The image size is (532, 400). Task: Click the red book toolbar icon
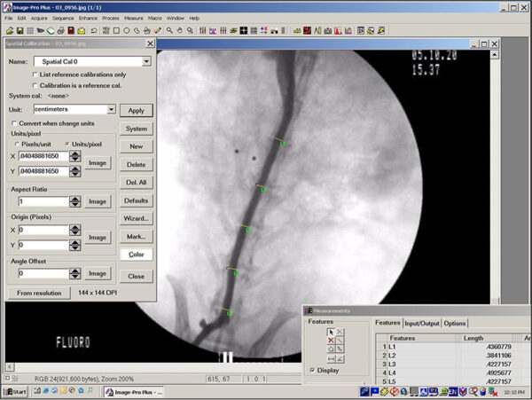pos(71,31)
